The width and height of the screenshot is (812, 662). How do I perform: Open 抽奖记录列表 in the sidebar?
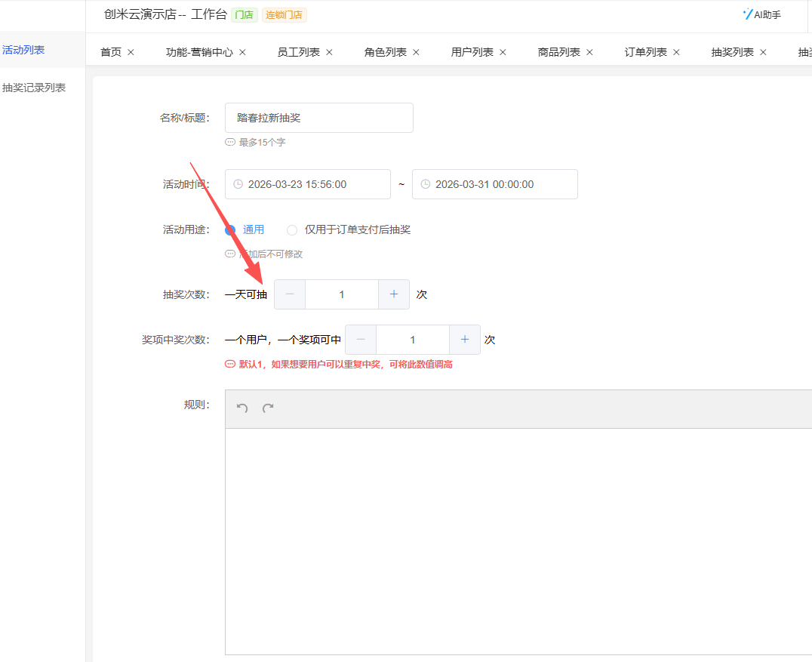point(34,88)
